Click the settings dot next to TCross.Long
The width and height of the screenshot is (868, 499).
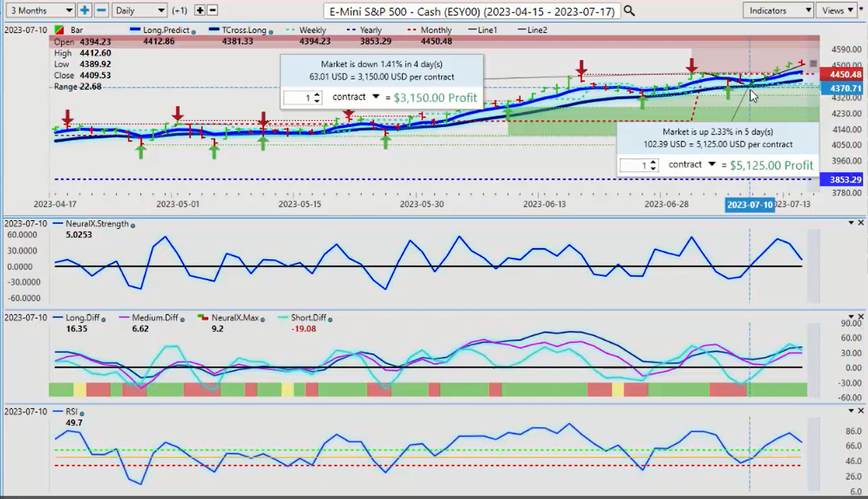(271, 31)
